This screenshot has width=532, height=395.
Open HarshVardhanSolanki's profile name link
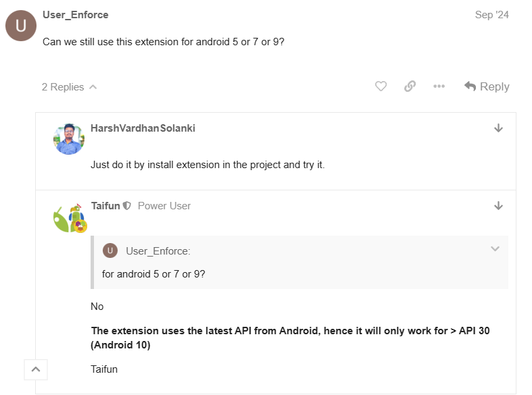coord(143,128)
